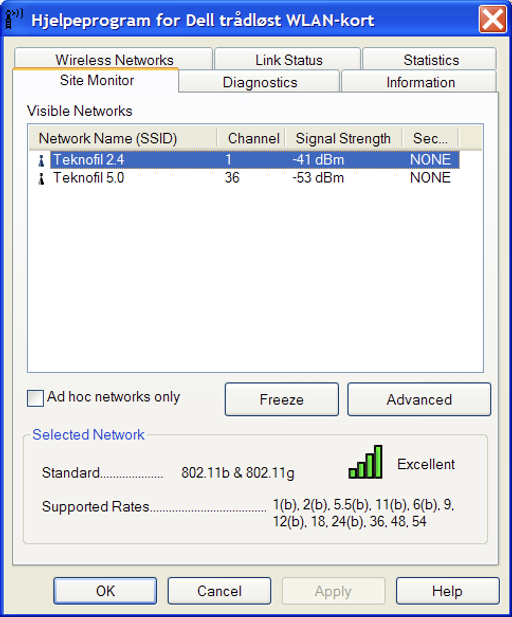The image size is (512, 617).
Task: Click the 802.11b & 802.11g standard value
Action: coord(237,473)
